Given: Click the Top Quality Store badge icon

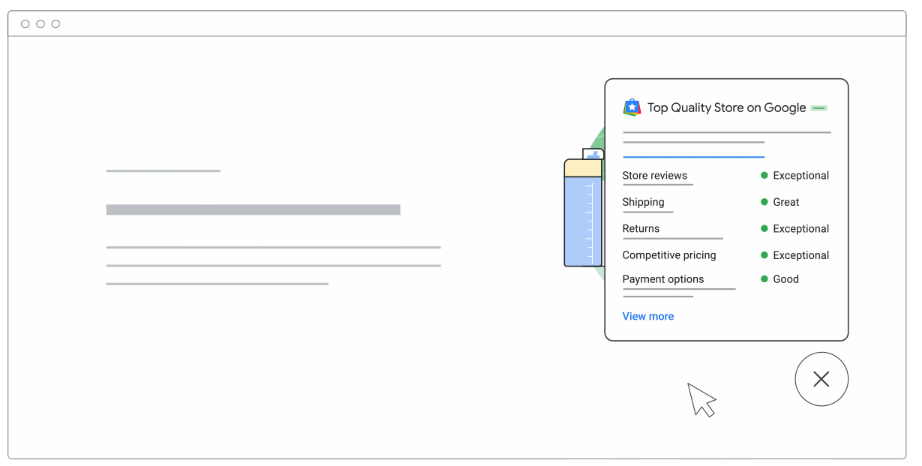Looking at the screenshot, I should pos(632,107).
